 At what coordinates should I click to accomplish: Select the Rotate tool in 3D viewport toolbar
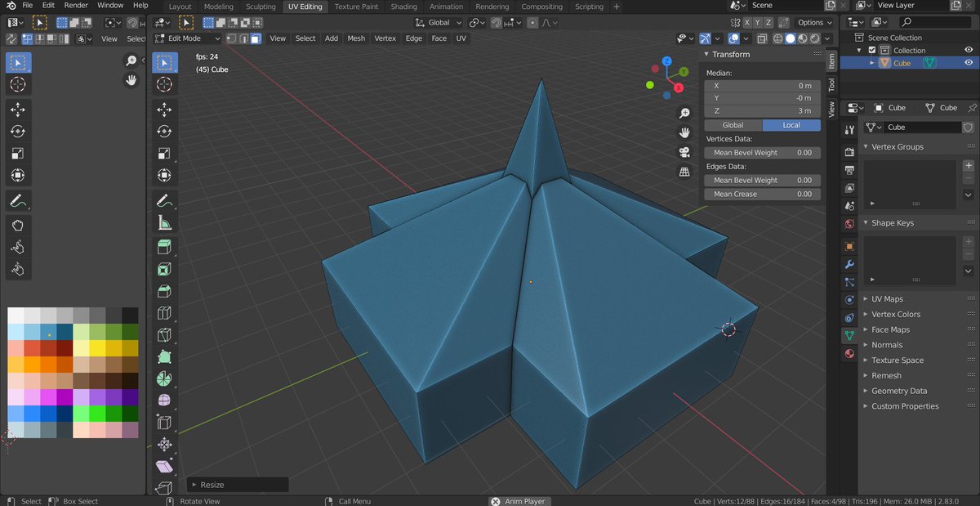coord(164,132)
